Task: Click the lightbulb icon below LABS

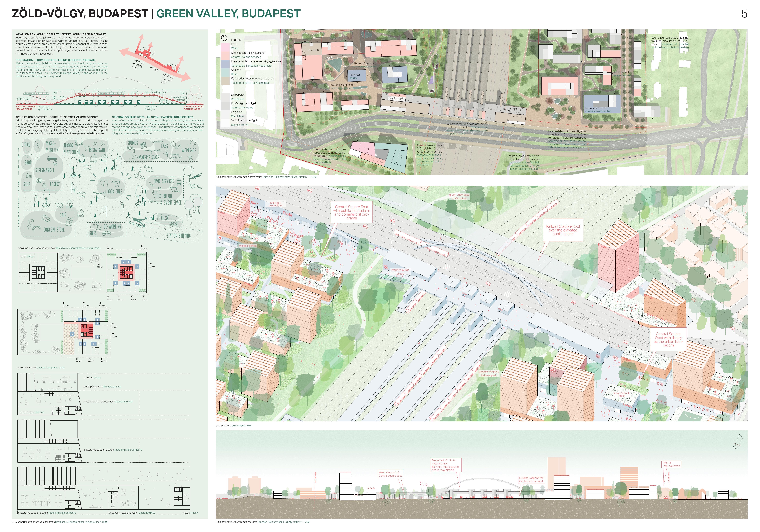Action: pos(167,154)
